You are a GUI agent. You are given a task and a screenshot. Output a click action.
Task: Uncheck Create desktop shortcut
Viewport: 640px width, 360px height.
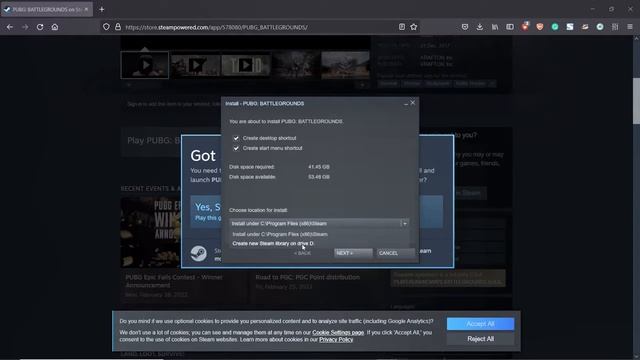coord(236,138)
